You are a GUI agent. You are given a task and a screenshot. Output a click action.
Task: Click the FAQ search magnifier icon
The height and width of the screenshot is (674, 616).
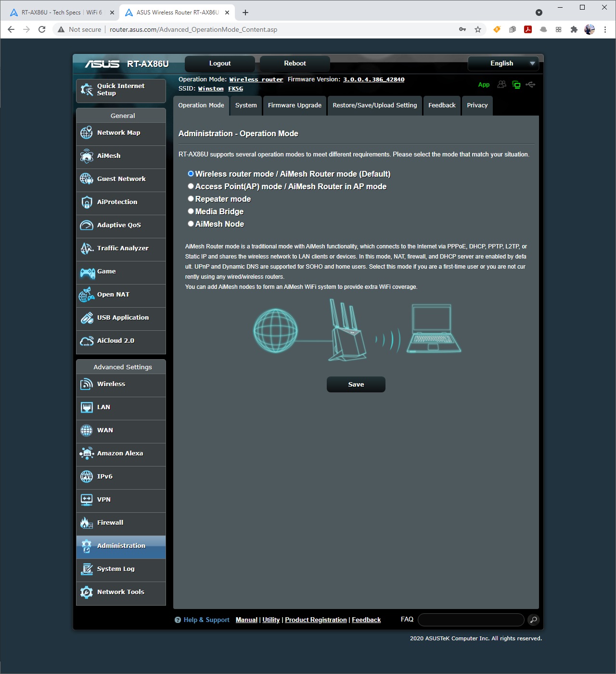pyautogui.click(x=533, y=620)
